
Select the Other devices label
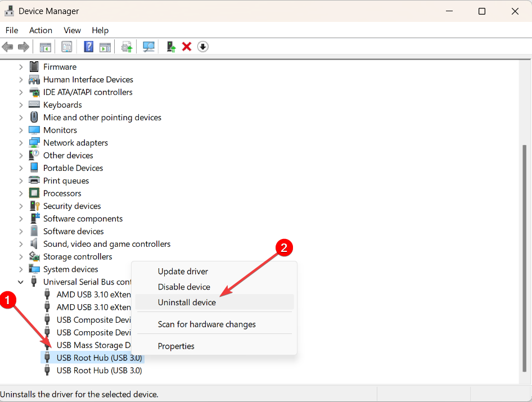(68, 155)
